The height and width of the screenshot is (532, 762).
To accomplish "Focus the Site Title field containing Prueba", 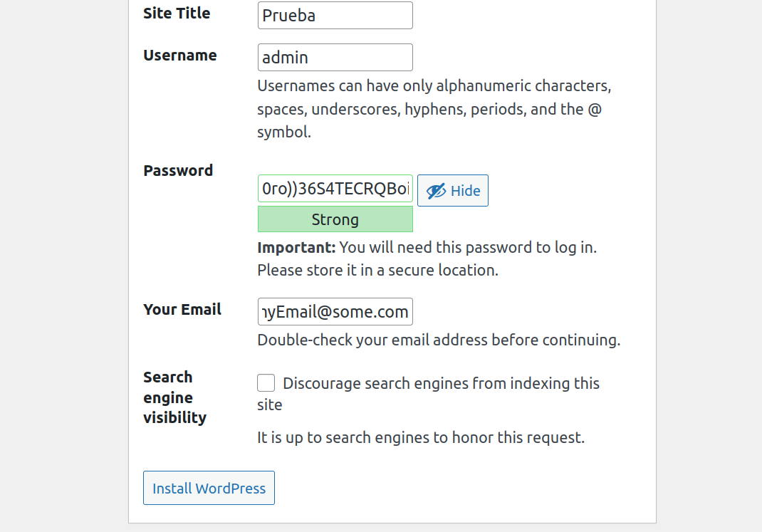I will (x=335, y=16).
